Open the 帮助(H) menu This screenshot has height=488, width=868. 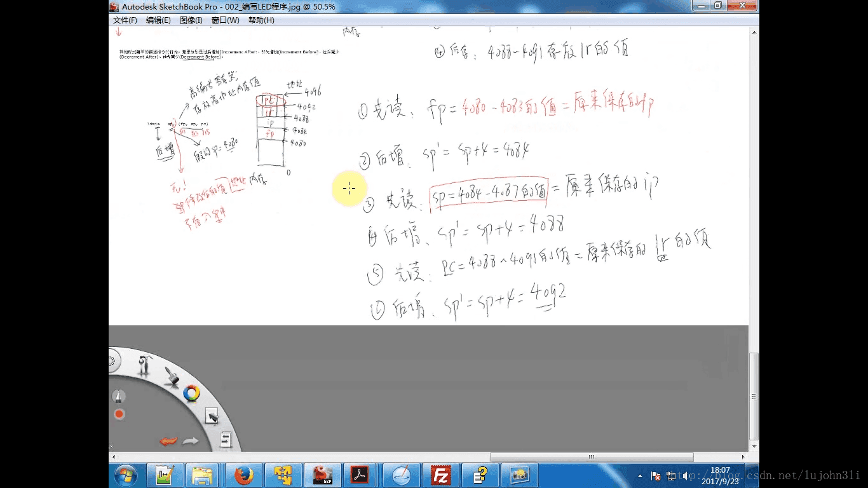coord(261,20)
